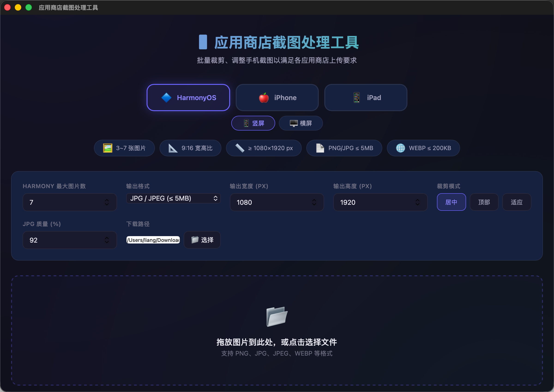
Task: Choose the 顶部 crop mode
Action: [x=484, y=202]
